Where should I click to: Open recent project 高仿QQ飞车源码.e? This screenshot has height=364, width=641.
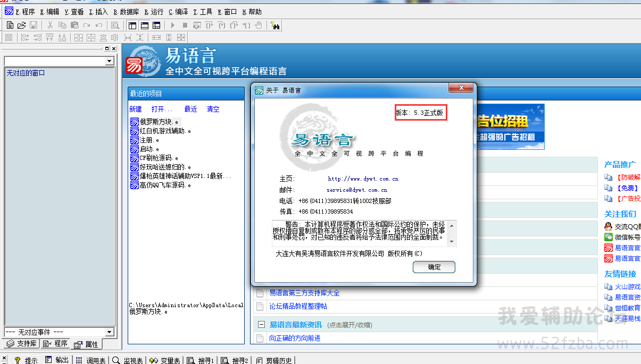161,185
